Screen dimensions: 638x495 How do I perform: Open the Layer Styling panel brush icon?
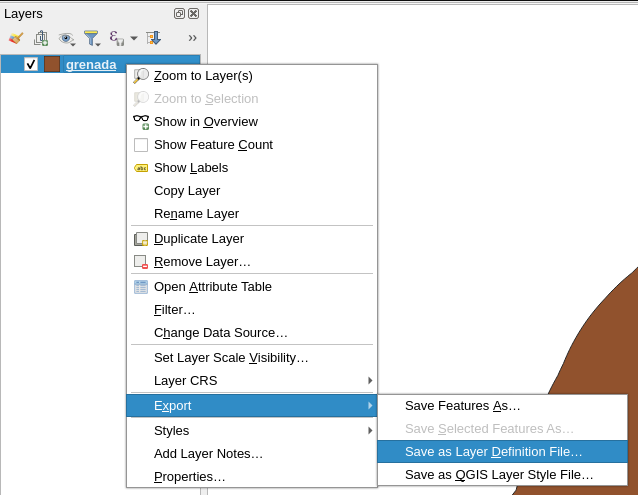point(16,38)
